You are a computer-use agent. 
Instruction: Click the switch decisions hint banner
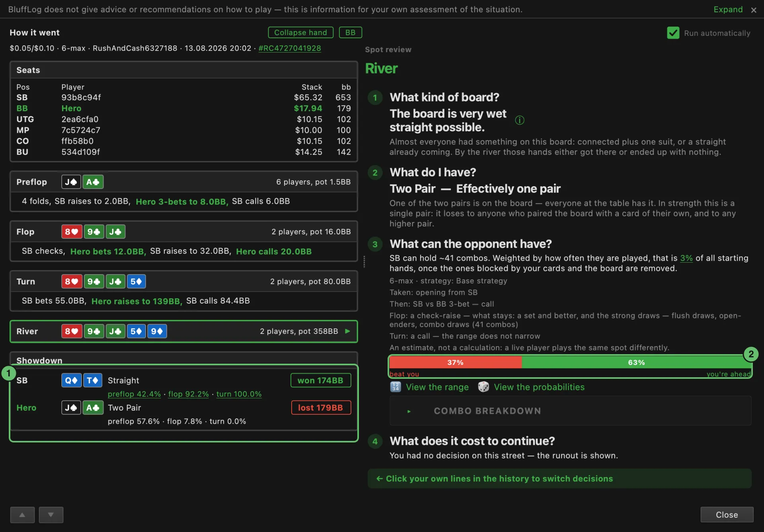tap(559, 478)
